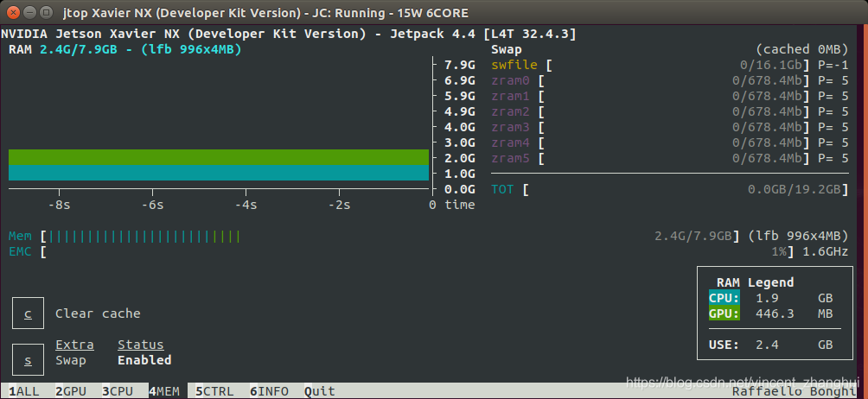
Task: Click the 'Extra' column heading
Action: tap(74, 345)
